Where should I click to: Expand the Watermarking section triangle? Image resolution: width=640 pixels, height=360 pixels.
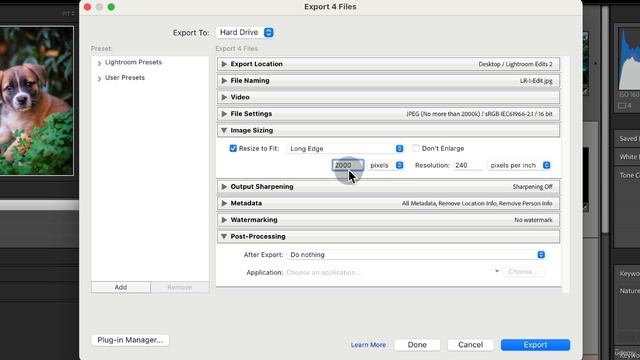pyautogui.click(x=224, y=220)
